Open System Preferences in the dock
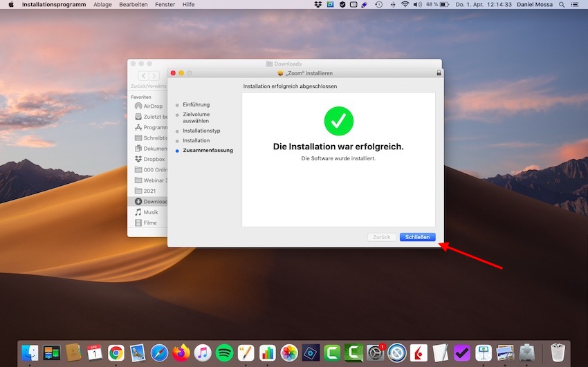The width and height of the screenshot is (588, 367). pyautogui.click(x=376, y=352)
